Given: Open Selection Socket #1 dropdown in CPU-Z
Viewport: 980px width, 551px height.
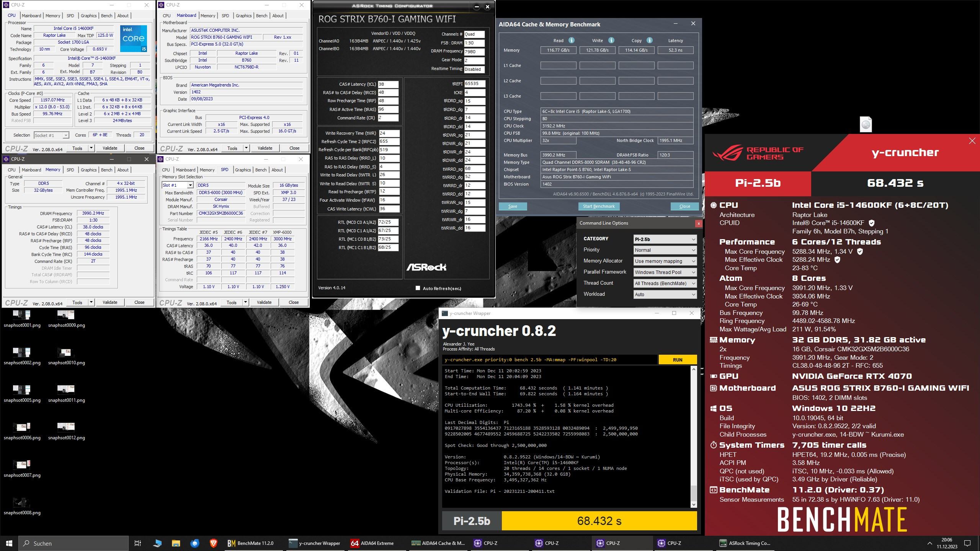Looking at the screenshot, I should coord(51,135).
